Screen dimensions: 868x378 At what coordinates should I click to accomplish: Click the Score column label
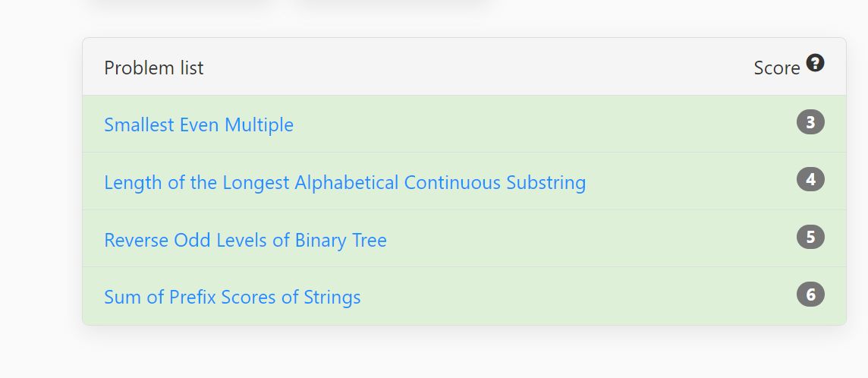[777, 68]
